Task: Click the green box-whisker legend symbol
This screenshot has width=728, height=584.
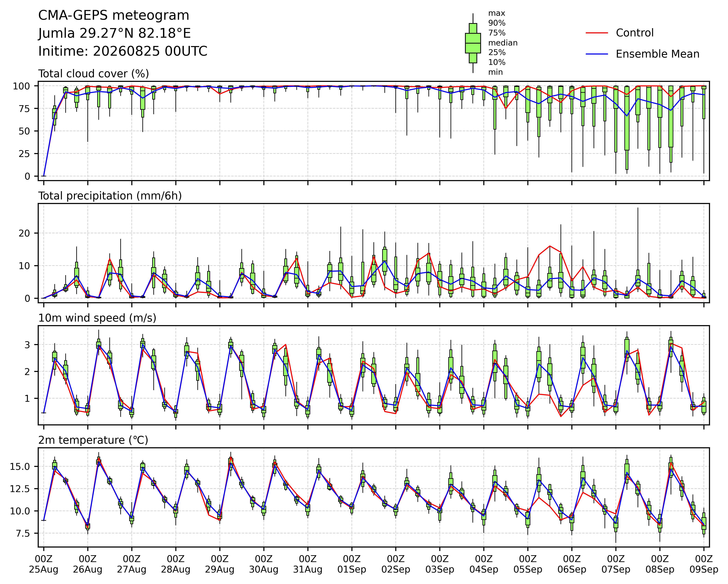Action: point(473,43)
